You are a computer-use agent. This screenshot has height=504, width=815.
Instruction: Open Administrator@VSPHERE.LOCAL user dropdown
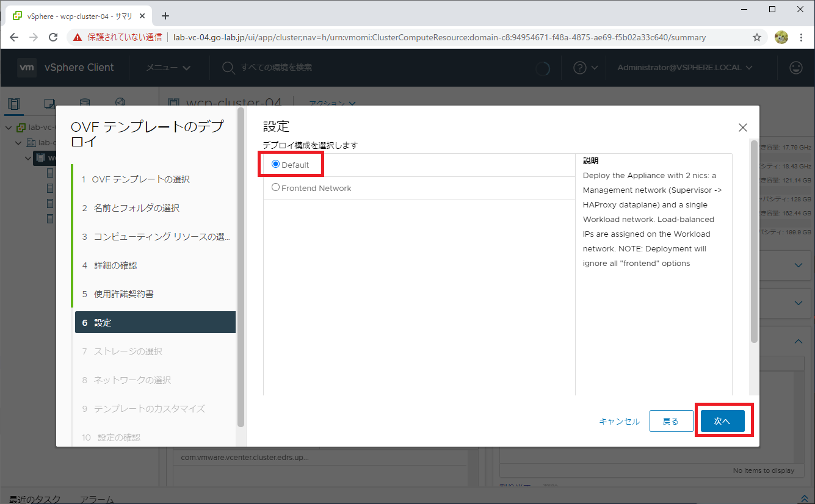click(684, 68)
